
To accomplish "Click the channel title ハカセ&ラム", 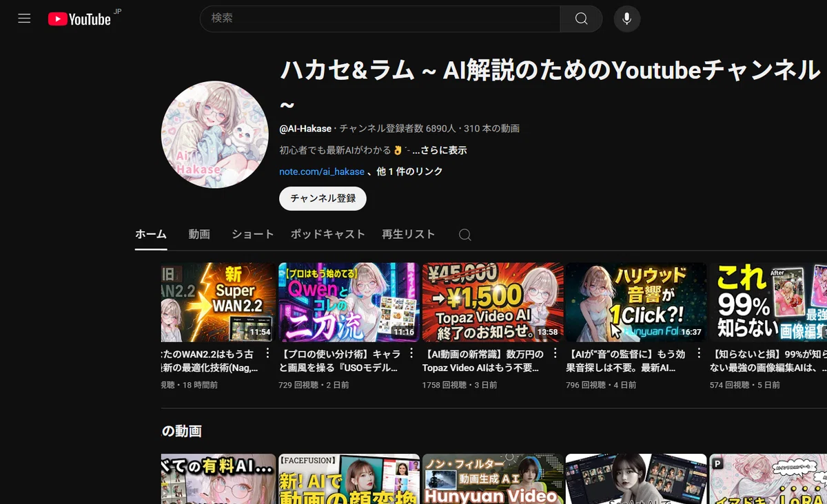I will click(550, 84).
